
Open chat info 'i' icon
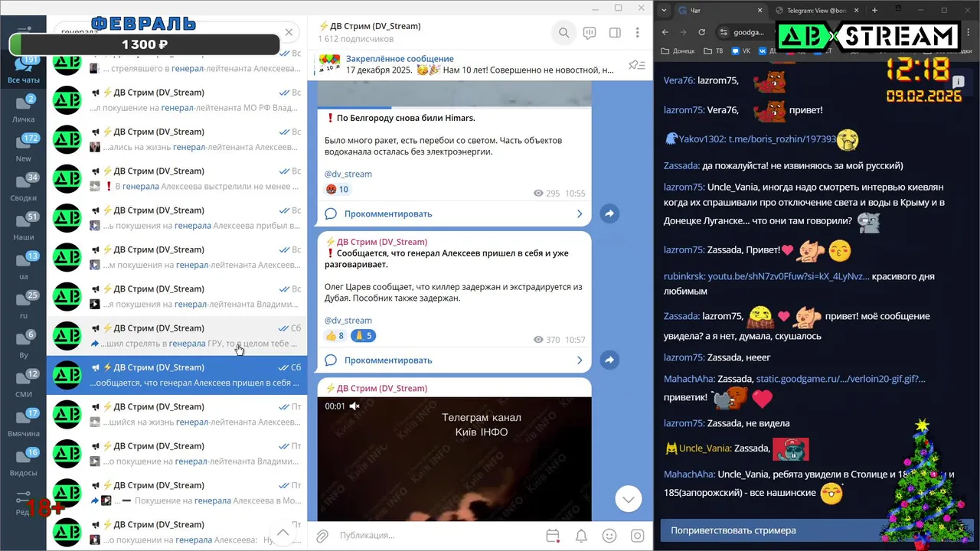point(958,81)
